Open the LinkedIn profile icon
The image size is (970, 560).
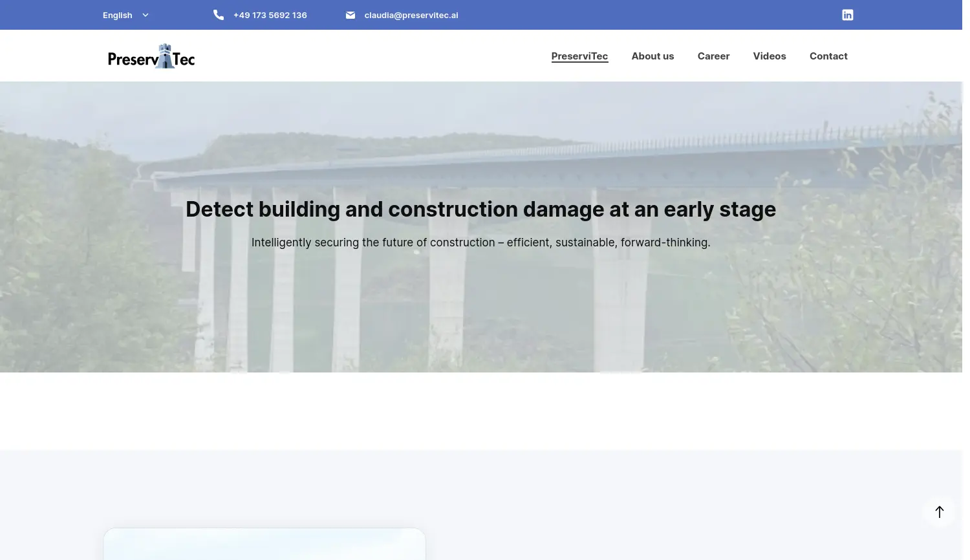coord(847,14)
